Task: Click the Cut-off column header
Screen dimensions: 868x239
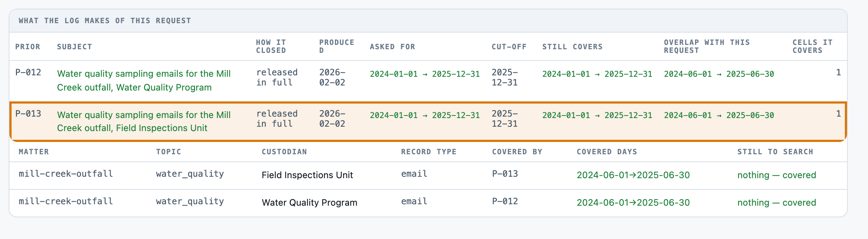Action: point(509,47)
